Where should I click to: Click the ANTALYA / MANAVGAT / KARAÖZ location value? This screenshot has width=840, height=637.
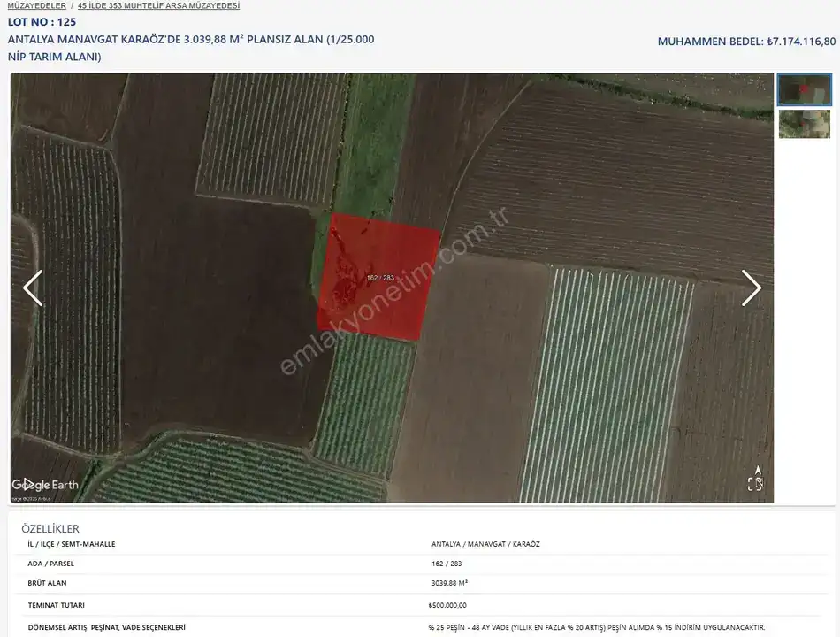(x=485, y=544)
